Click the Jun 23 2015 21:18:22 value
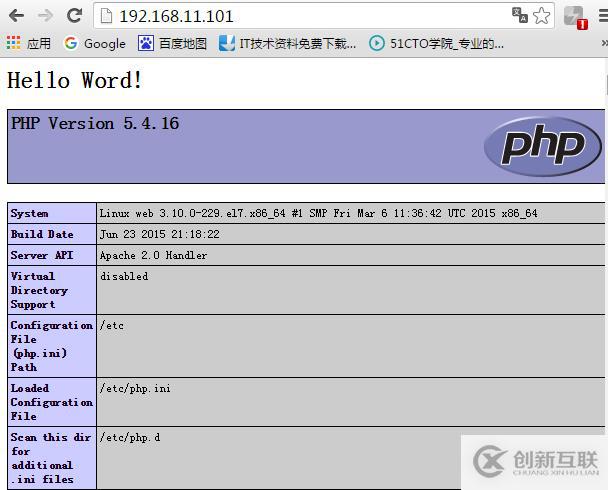The width and height of the screenshot is (608, 490). pos(159,235)
